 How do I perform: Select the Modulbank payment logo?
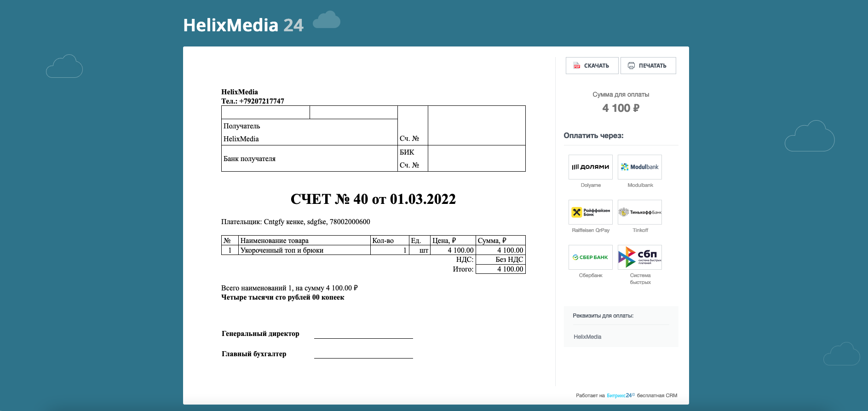(x=639, y=167)
